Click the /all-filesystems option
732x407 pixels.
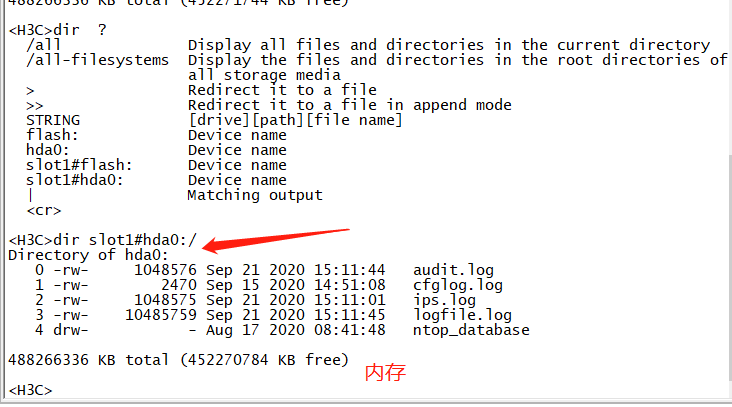(97, 60)
